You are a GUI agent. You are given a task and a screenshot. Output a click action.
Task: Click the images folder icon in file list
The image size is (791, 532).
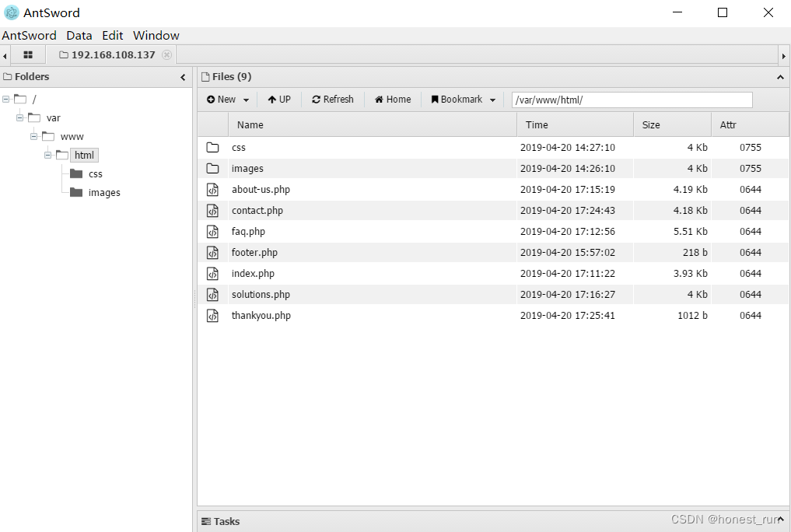[213, 169]
